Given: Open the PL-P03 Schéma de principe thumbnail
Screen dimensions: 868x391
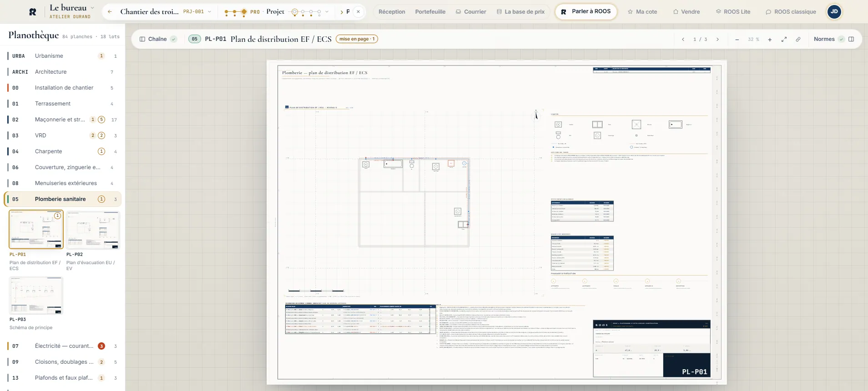Looking at the screenshot, I should (x=36, y=295).
